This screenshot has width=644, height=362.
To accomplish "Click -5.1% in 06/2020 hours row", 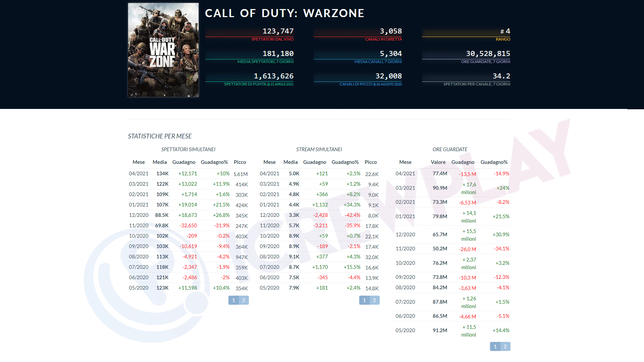I will 503,316.
